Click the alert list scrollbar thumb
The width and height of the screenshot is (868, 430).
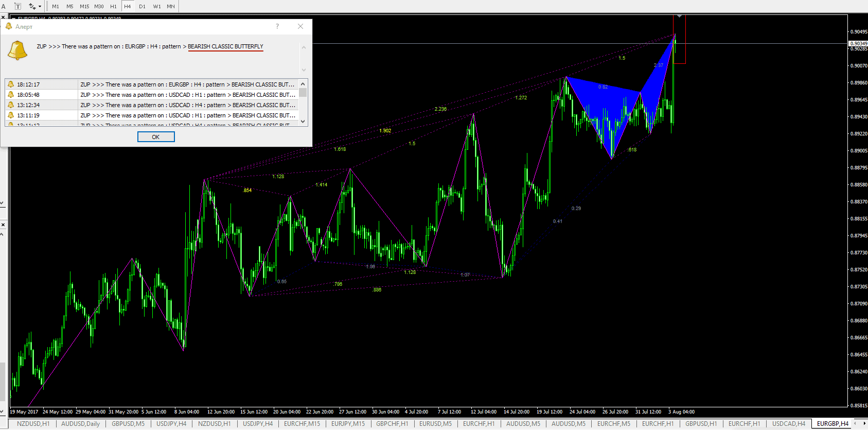click(303, 93)
